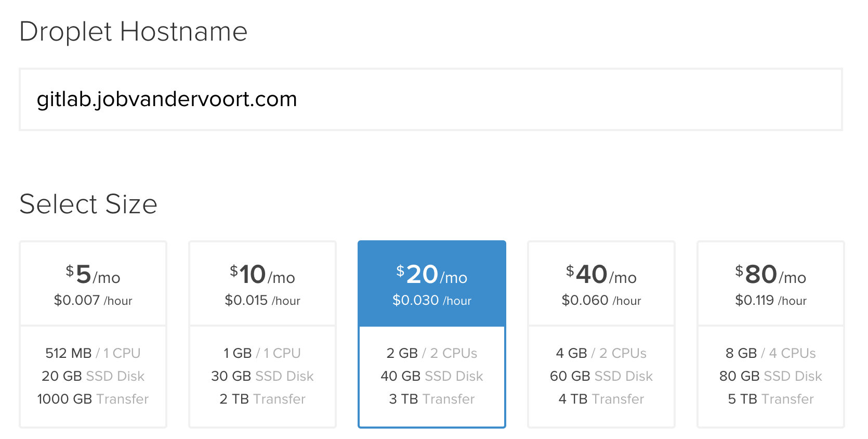Click the Droplet Hostname heading
This screenshot has height=439, width=868.
(133, 31)
